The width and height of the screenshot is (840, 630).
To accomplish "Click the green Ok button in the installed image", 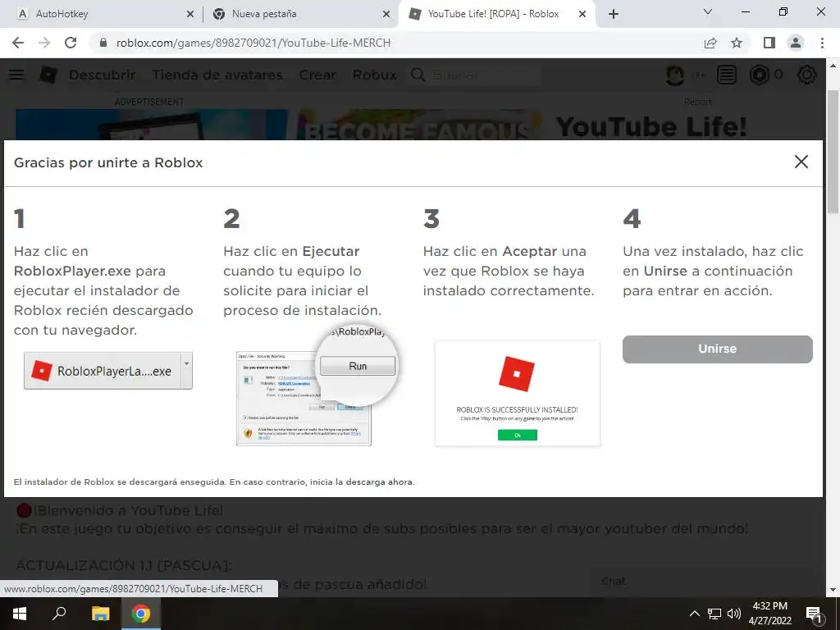I will click(518, 435).
